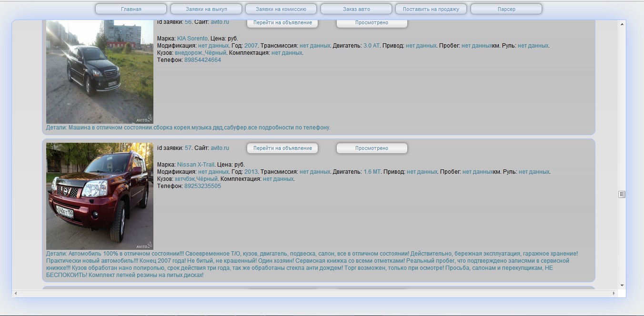
Task: Click the vertical scrollbar down arrow
Action: point(622,285)
